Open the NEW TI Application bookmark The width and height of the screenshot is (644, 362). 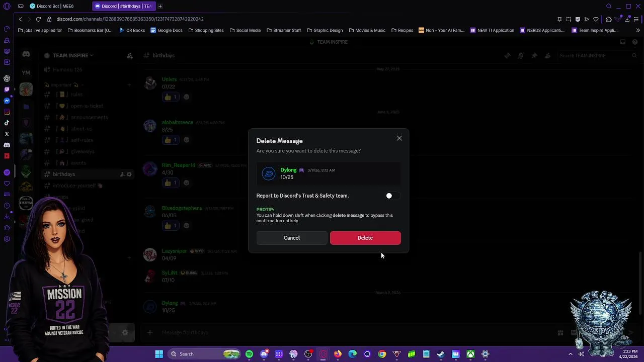(492, 30)
